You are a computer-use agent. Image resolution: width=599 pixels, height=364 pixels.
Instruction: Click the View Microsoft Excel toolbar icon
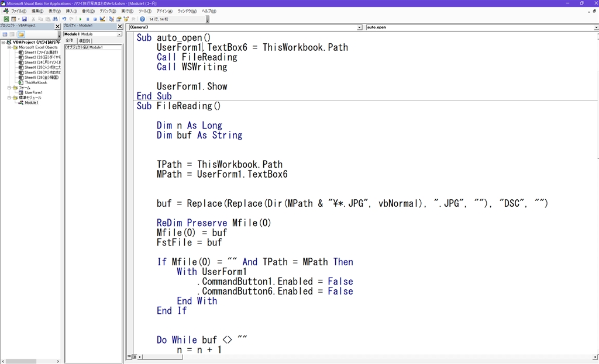click(x=6, y=19)
